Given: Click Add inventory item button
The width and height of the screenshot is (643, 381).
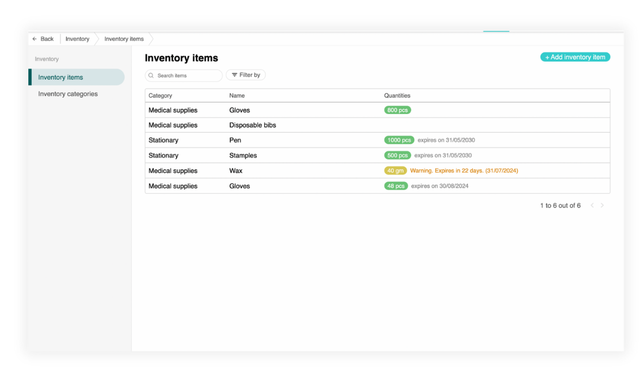Looking at the screenshot, I should 575,57.
